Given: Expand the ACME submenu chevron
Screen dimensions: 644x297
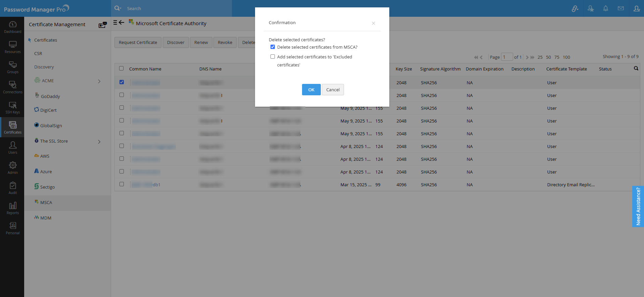Looking at the screenshot, I should 99,81.
